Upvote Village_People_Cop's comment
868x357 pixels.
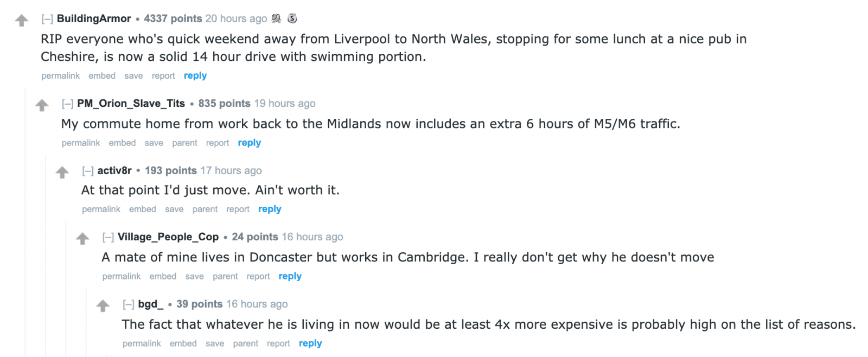(82, 239)
